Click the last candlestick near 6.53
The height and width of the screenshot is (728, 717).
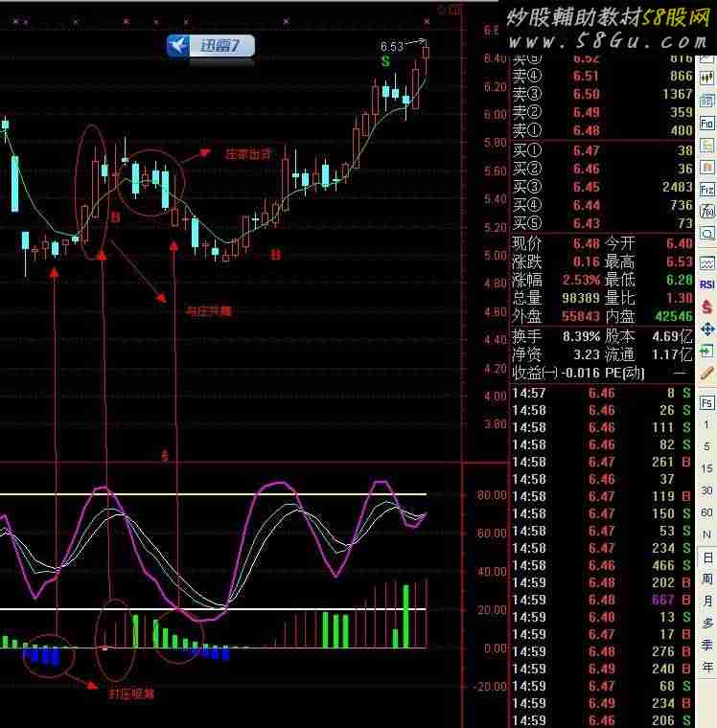426,52
